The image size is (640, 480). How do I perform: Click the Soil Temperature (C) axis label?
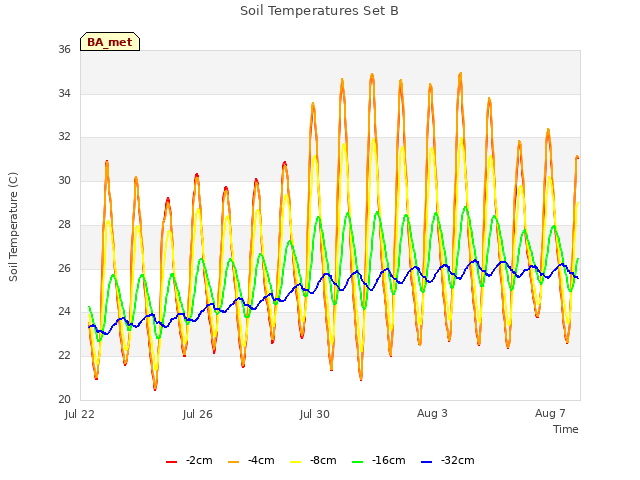[13, 227]
